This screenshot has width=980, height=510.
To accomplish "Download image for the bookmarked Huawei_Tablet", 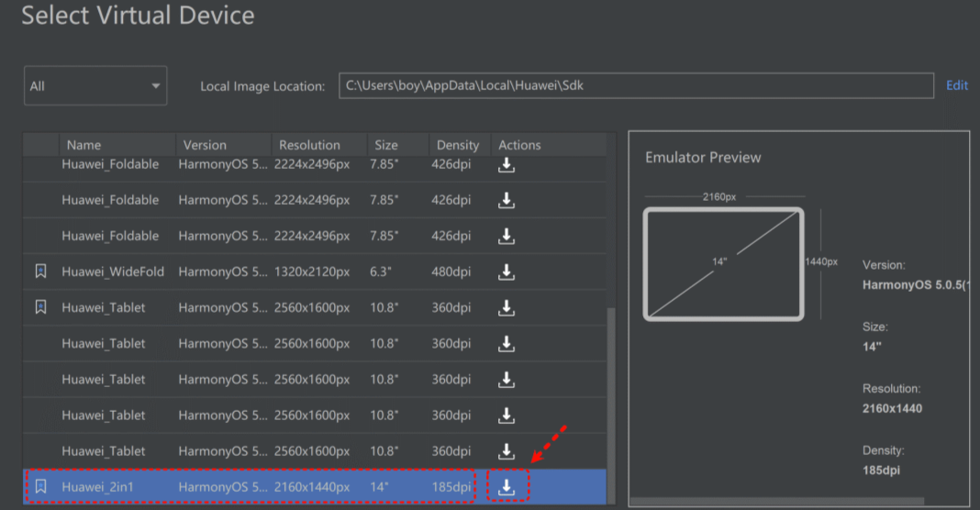I will [x=507, y=307].
